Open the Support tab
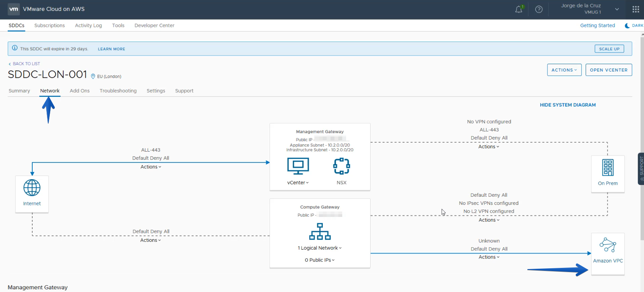Viewport: 644px width, 292px height. [x=184, y=91]
